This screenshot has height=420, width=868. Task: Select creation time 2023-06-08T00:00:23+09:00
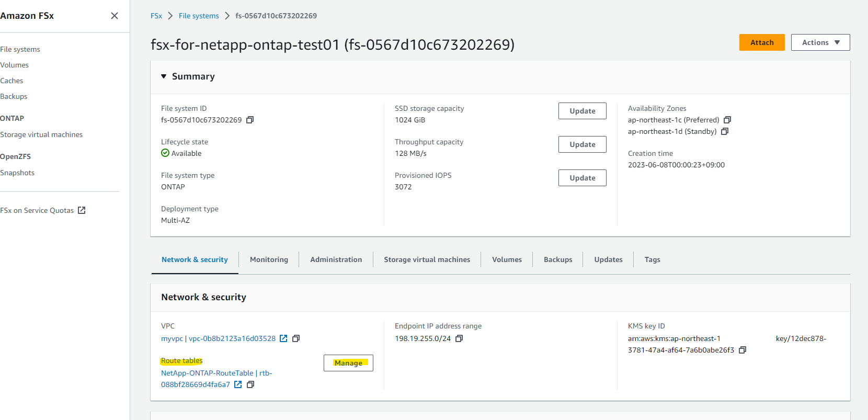click(x=676, y=165)
